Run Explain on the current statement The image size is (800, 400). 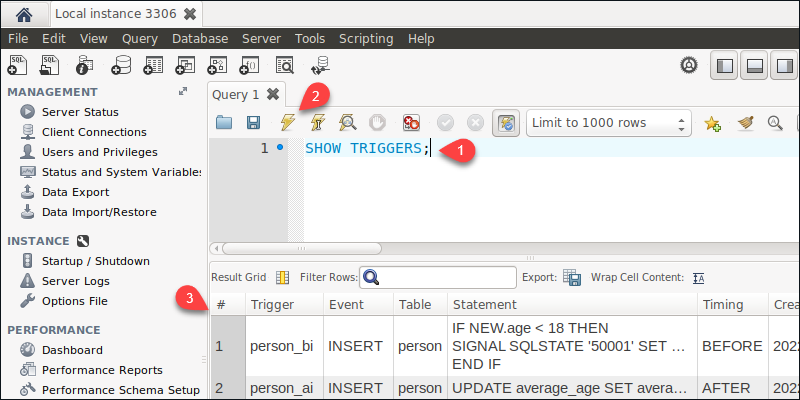(347, 122)
